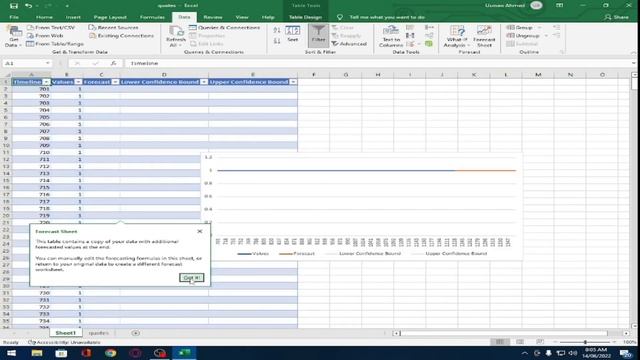Open Chrome from the taskbar
The width and height of the screenshot is (640, 360).
tap(111, 353)
